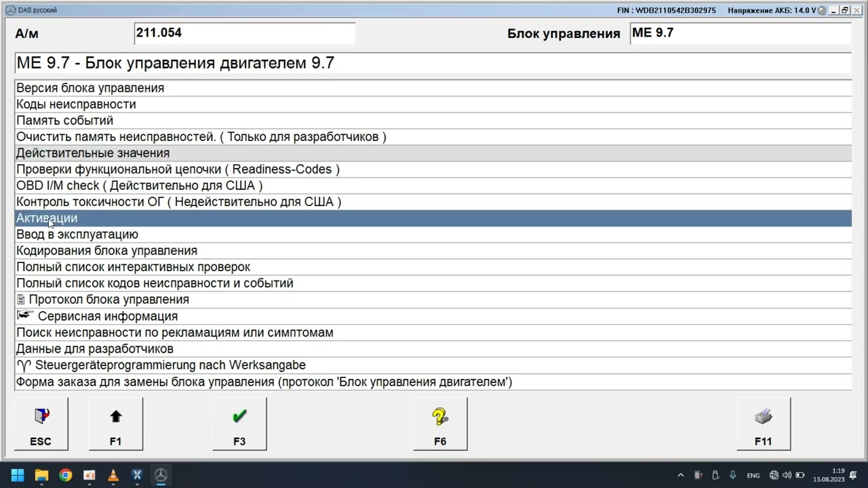Click the F1 up-arrow back button
This screenshot has width=868, height=488.
[x=116, y=424]
